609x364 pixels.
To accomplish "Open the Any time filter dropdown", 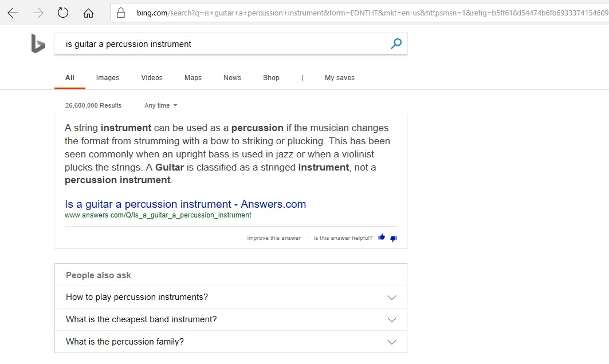I will click(160, 105).
